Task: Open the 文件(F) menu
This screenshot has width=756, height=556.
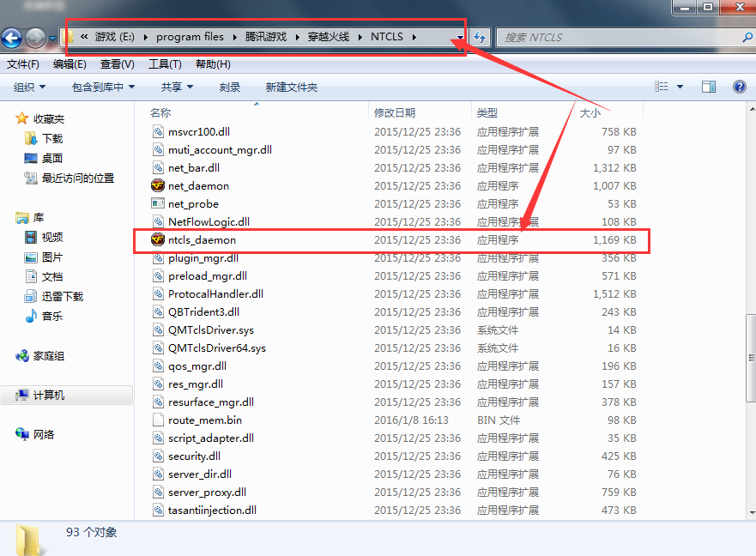Action: pyautogui.click(x=22, y=64)
